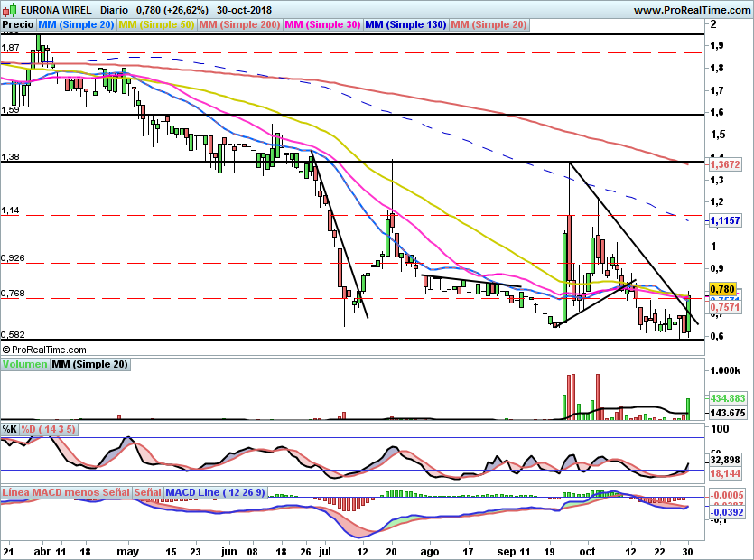The image size is (754, 560).
Task: Click the 0,7571 price tag
Action: click(x=725, y=307)
